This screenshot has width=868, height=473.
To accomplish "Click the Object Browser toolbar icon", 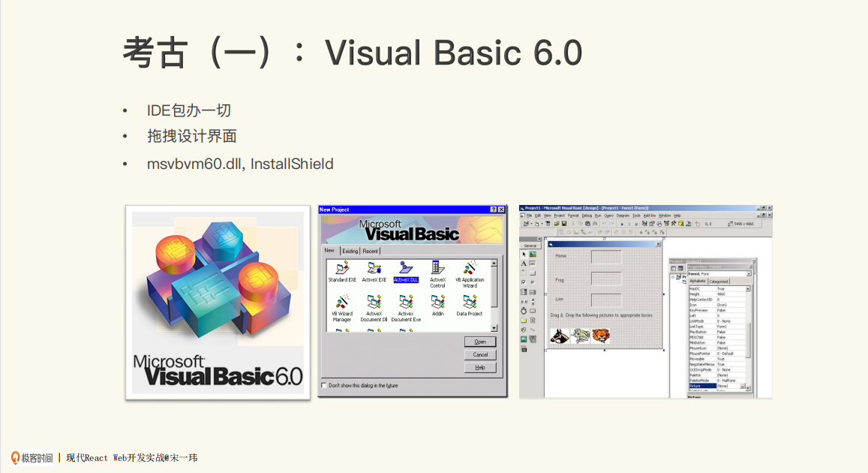I will (666, 224).
